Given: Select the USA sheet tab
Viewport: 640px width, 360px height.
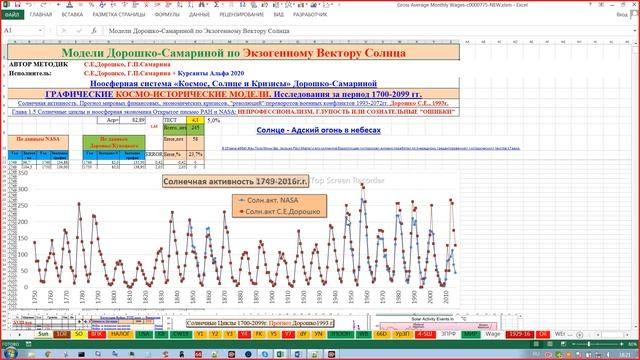Looking at the screenshot, I should 144,334.
